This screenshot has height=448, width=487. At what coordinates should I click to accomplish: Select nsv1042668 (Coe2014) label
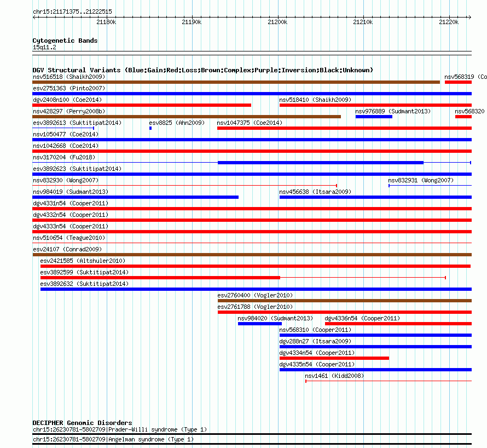[66, 146]
